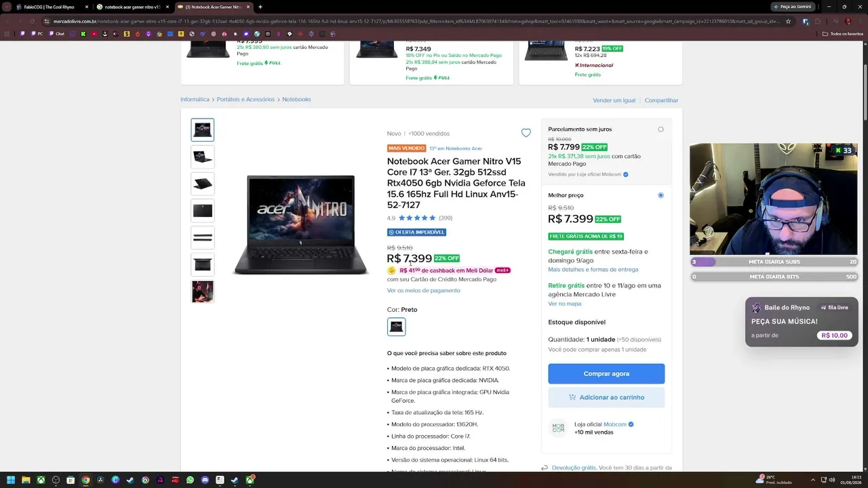Image resolution: width=868 pixels, height=488 pixels.
Task: Open File Explorer from the taskbar
Action: coord(26,480)
